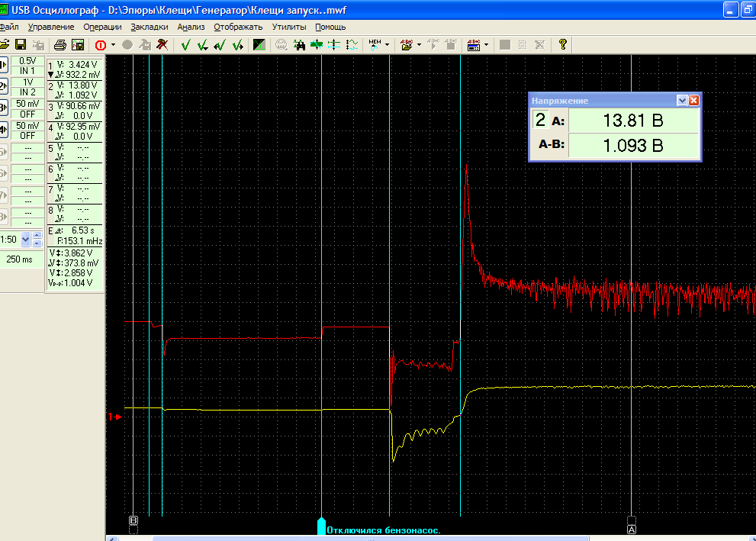
Task: Open dropdown next to A:B:C panel icon
Action: coord(486,45)
